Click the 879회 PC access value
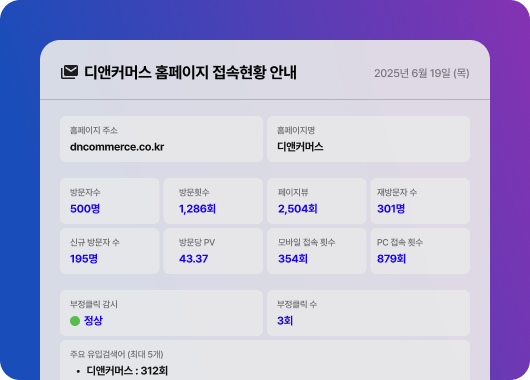This screenshot has width=530, height=380. click(391, 259)
